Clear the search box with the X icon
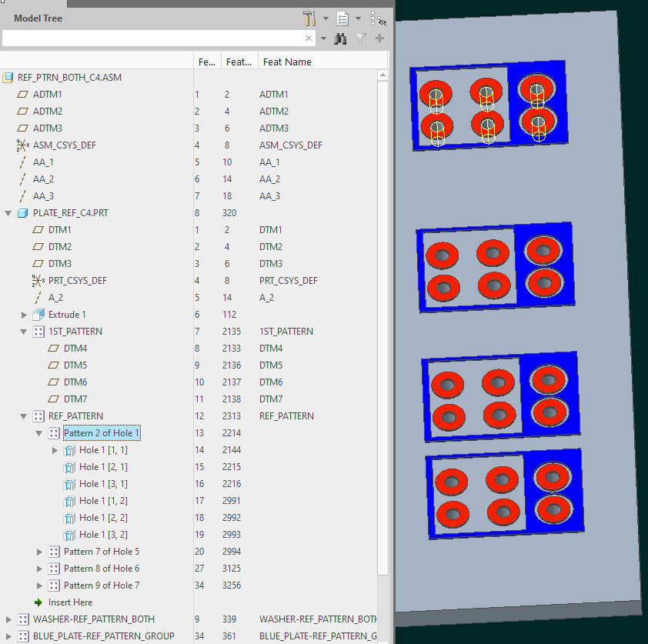 coord(309,38)
